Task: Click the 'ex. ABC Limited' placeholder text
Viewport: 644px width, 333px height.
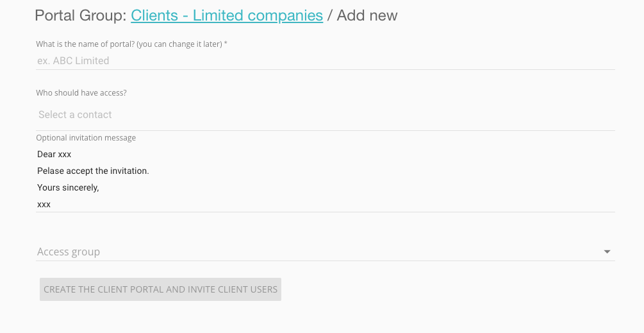Action: click(x=73, y=61)
